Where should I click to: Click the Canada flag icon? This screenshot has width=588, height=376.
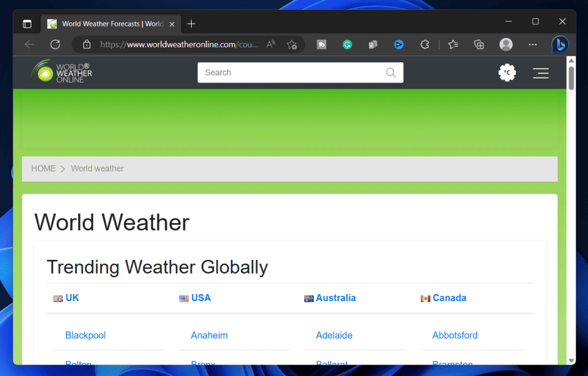[x=425, y=298]
